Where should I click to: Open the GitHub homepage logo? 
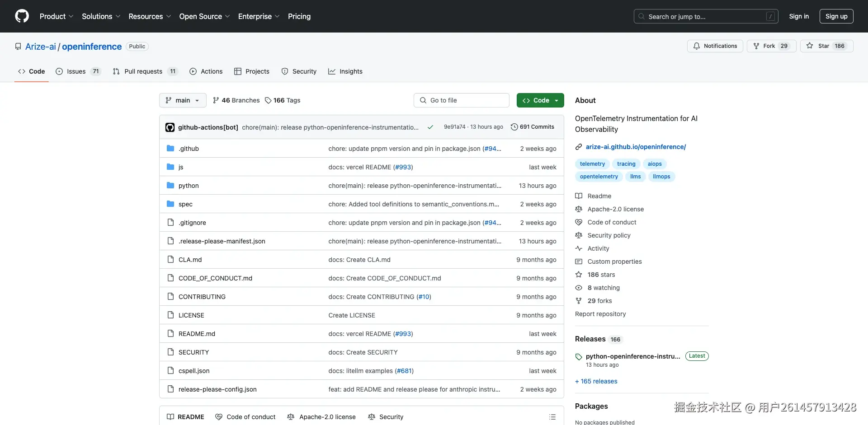point(22,16)
